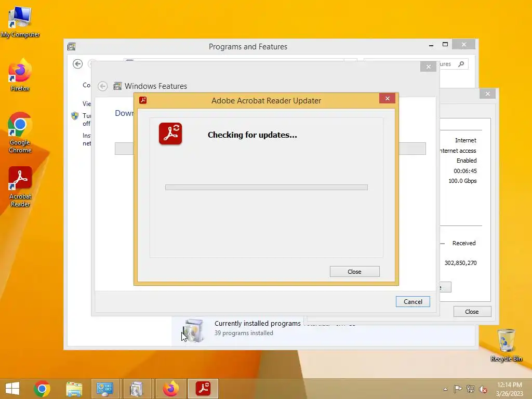Click the installed programs icon at the bottom
Viewport: 532px width, 399px height.
193,330
